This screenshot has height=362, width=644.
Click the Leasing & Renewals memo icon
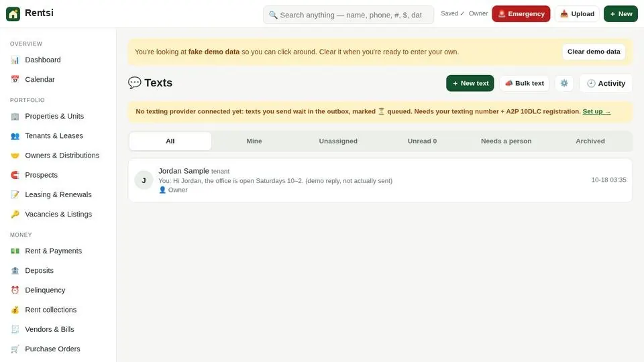(x=15, y=194)
